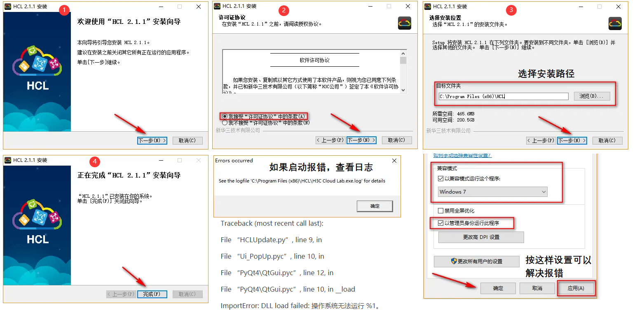Image resolution: width=644 pixels, height=311 pixels.
Task: Click the 浏览(B)... button for the target folder
Action: [x=591, y=96]
